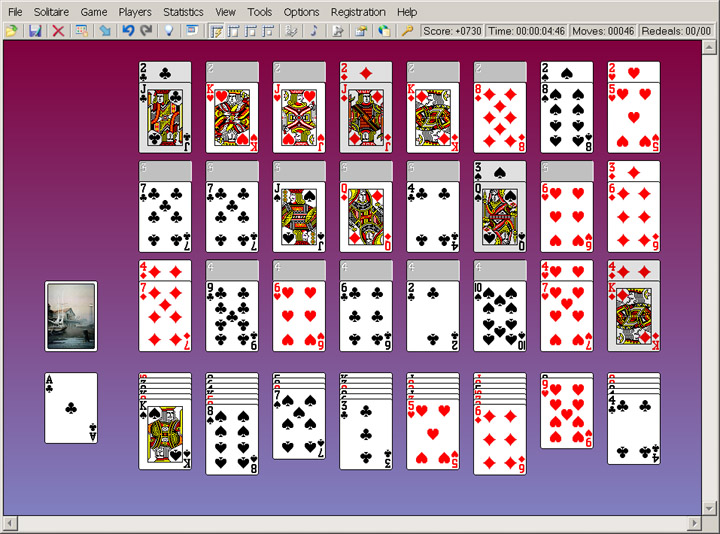
Task: Select the 6 of diamonds middle-row card
Action: 634,217
